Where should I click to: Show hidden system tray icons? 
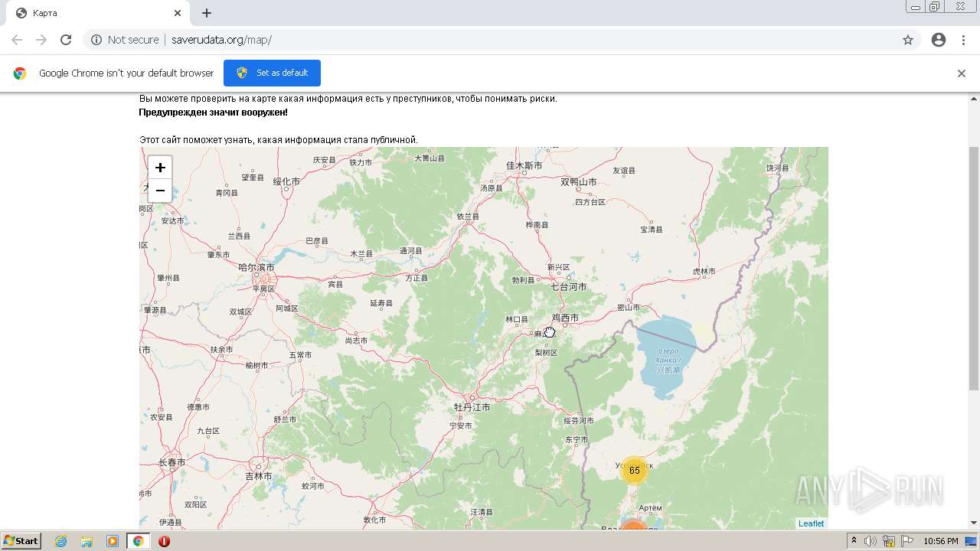(854, 541)
